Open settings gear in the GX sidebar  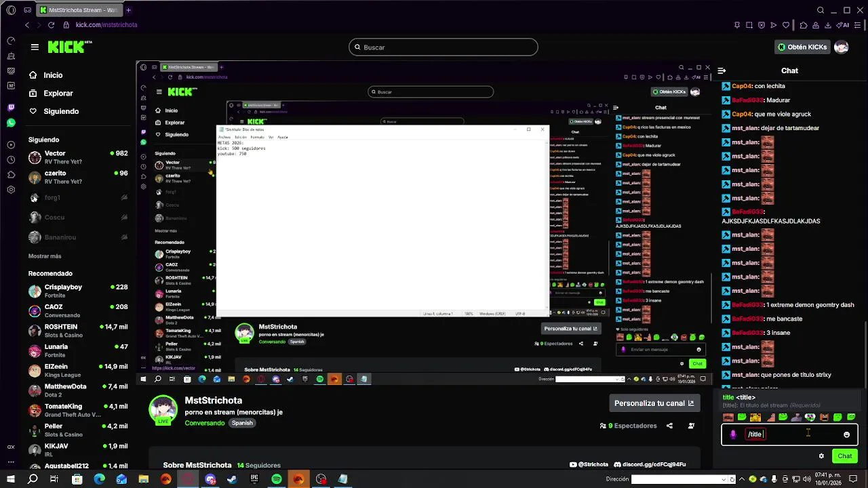pos(11,190)
